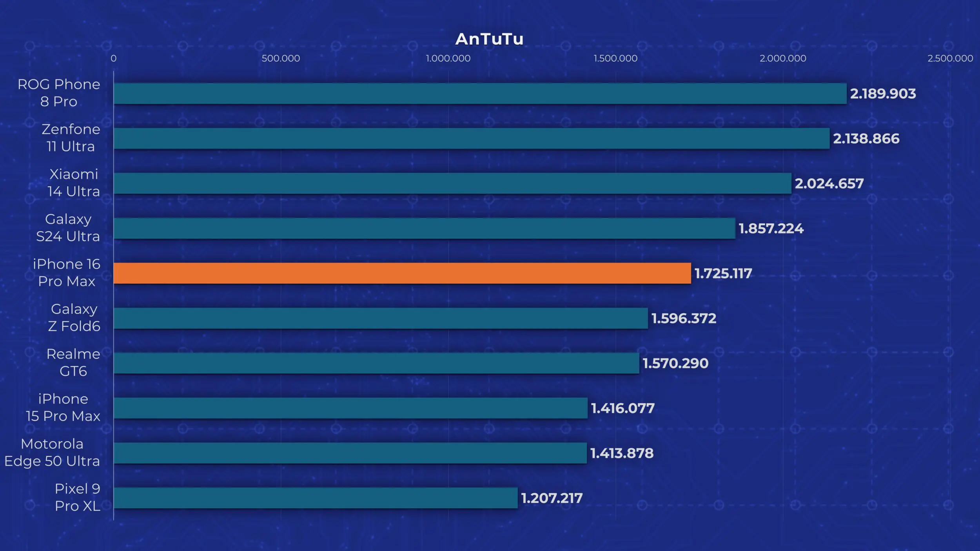This screenshot has width=980, height=551.
Task: Select the iPhone 15 Pro Max bar
Action: (350, 408)
